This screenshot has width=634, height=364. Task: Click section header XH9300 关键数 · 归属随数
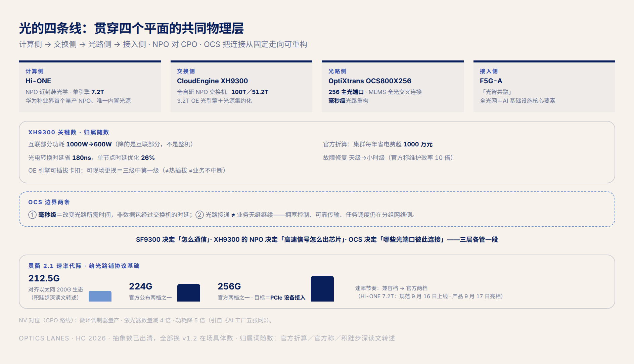click(69, 132)
